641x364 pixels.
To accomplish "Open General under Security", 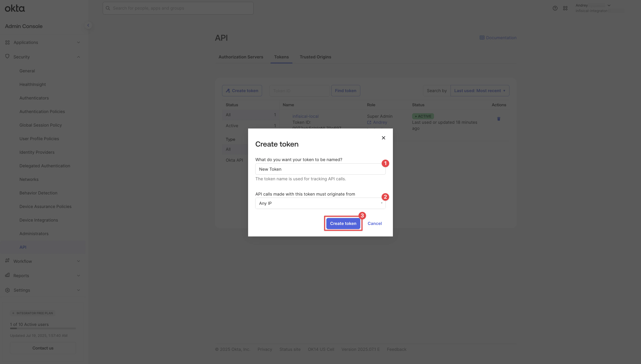I will (27, 71).
